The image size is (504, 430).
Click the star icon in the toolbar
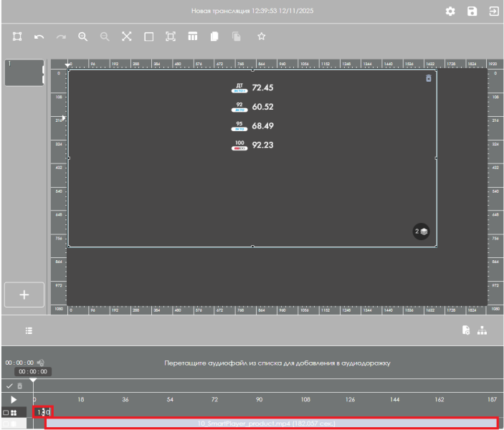coord(262,36)
